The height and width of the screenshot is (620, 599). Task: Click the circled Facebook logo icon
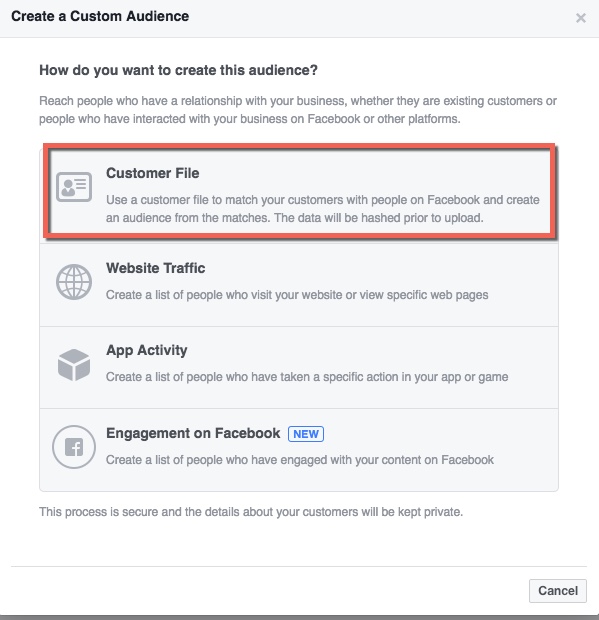pyautogui.click(x=74, y=447)
